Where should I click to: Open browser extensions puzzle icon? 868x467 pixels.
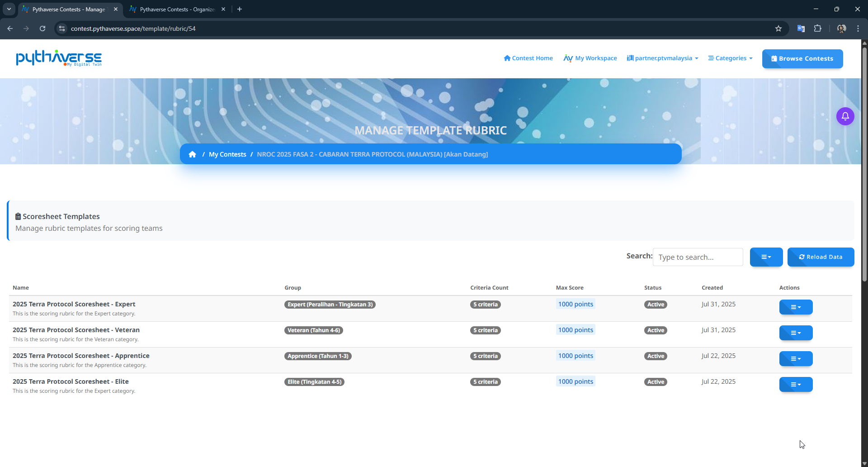pos(817,29)
